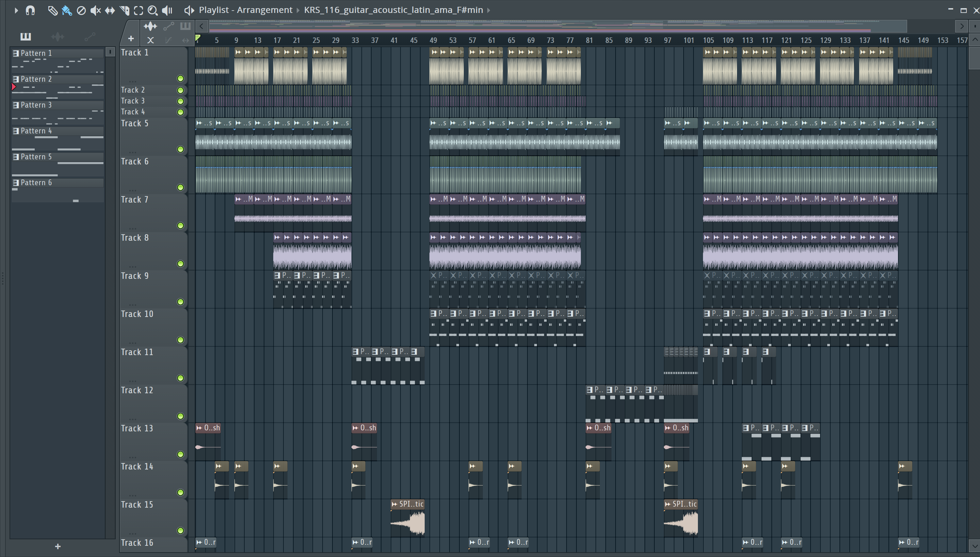Show patterns in the picker panel
Image resolution: width=980 pixels, height=557 pixels.
26,37
